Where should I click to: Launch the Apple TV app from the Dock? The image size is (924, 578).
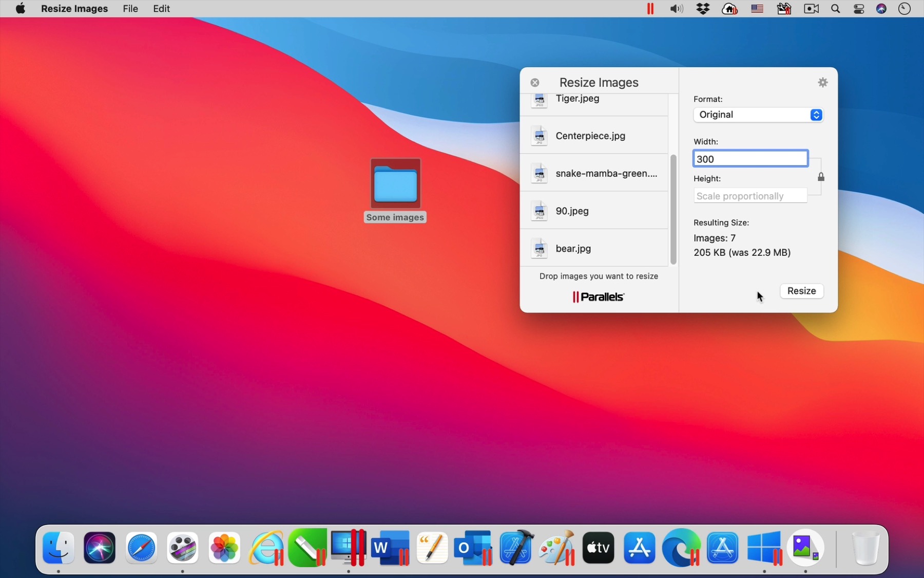[598, 548]
